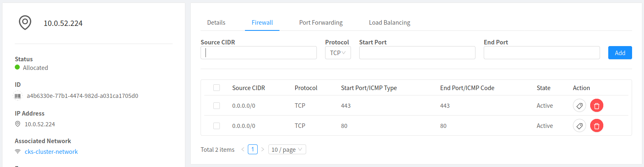The image size is (644, 167).
Task: Open the Load Balancing tab
Action: [x=389, y=23]
